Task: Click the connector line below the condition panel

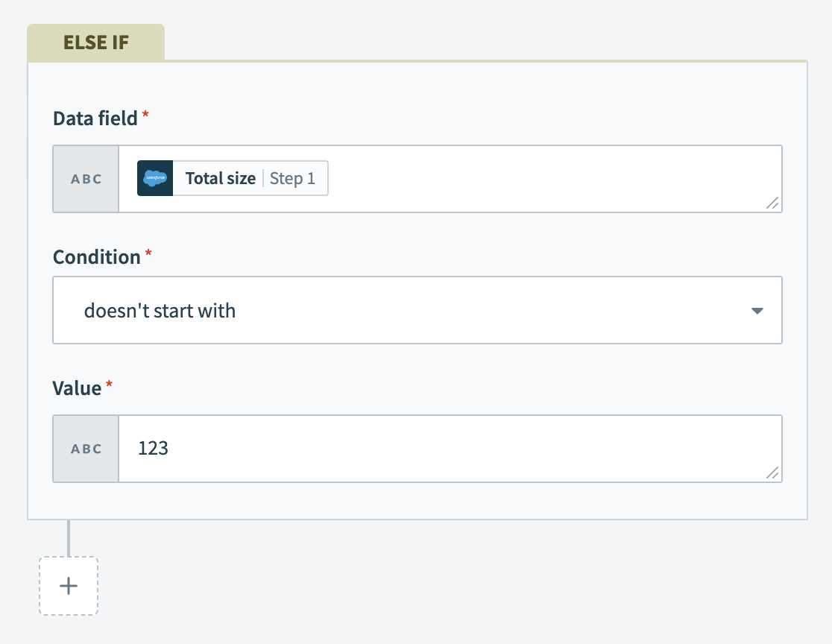Action: 69,537
